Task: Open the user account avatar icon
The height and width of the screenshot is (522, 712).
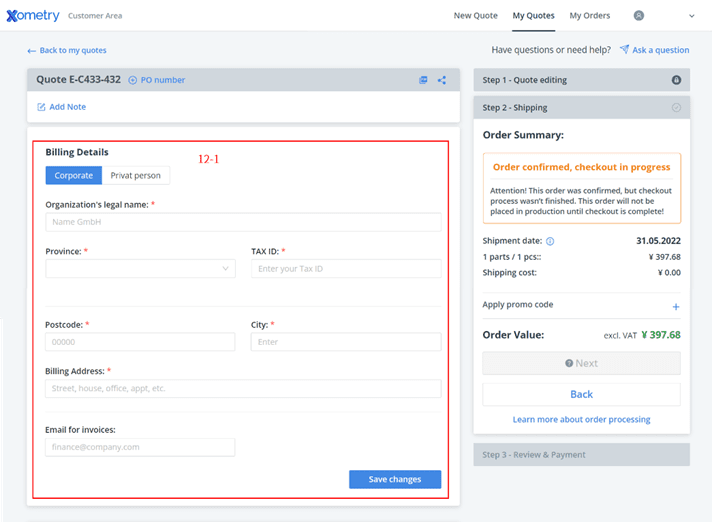Action: pyautogui.click(x=638, y=16)
